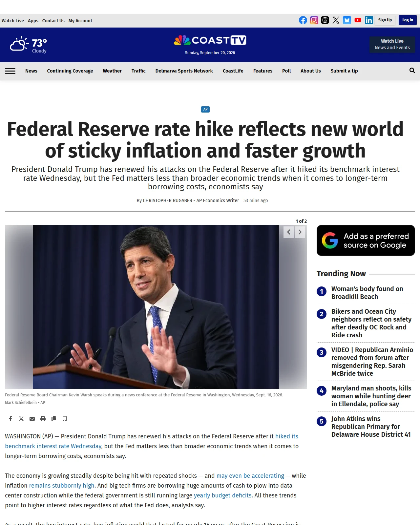
Task: Share article on X below photo
Action: pos(21,419)
